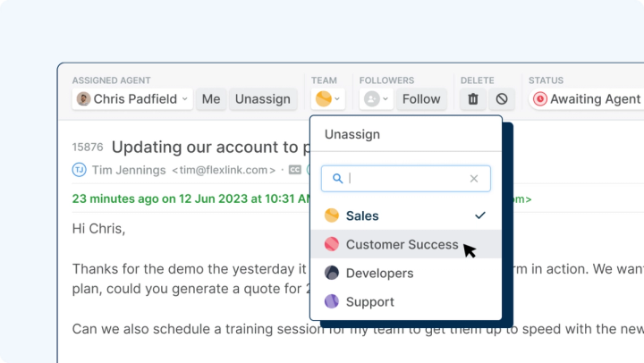Click the red Awaiting Agent status icon

pyautogui.click(x=539, y=99)
